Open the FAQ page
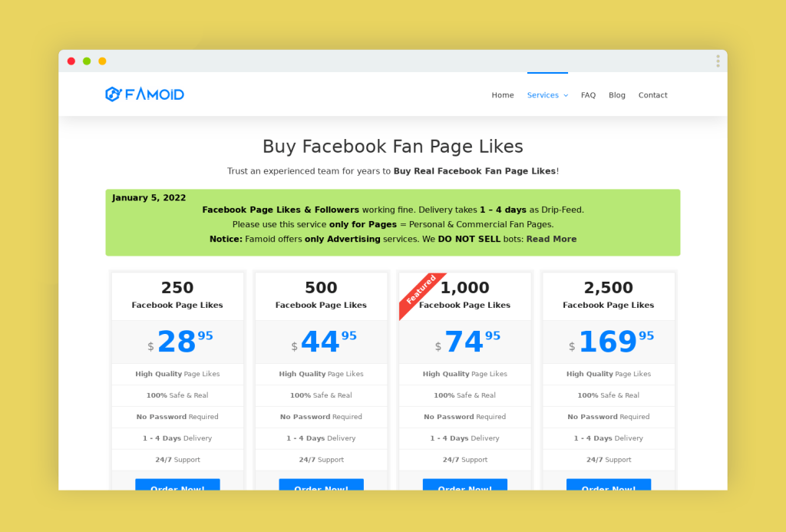786x532 pixels. (x=588, y=95)
